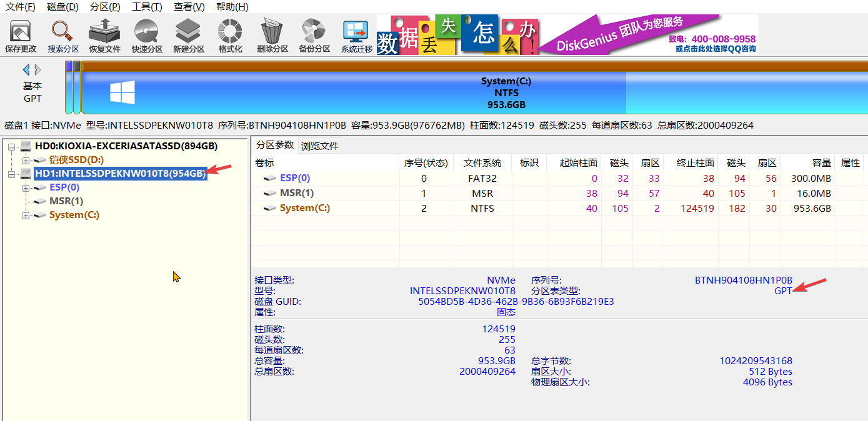The width and height of the screenshot is (868, 421).
Task: Select System(C:) label in disk tree
Action: point(74,215)
